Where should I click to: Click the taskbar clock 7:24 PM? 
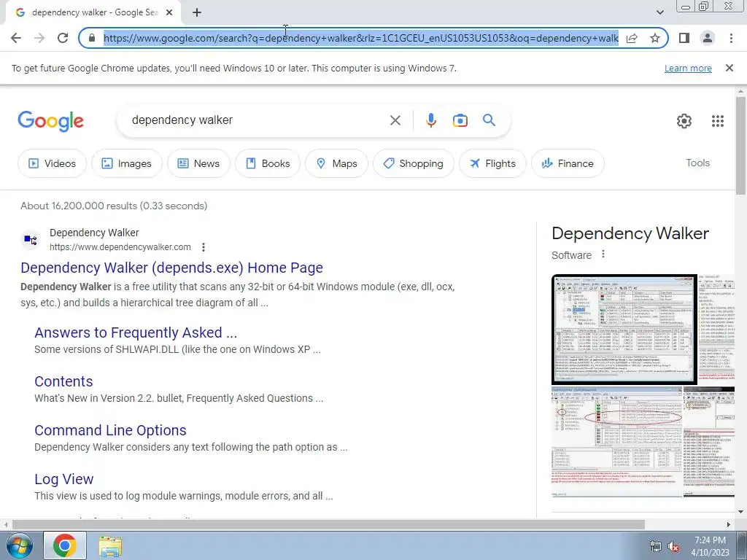[x=710, y=540]
